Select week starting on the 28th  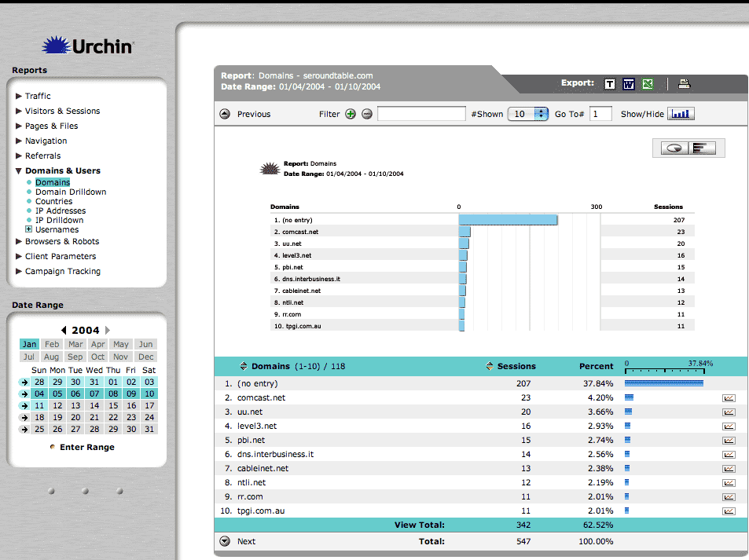tap(24, 382)
